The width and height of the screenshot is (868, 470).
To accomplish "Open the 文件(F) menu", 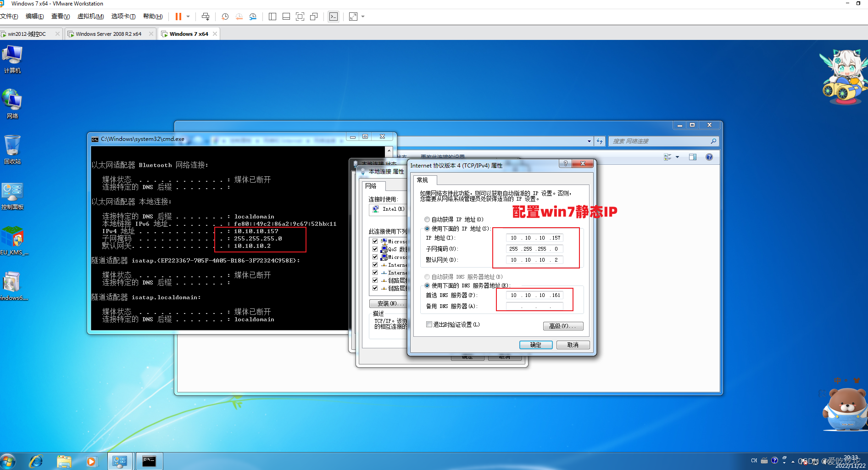I will tap(9, 16).
